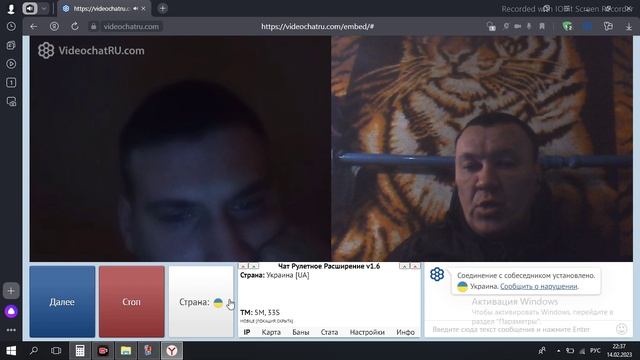The height and width of the screenshot is (360, 640).
Task: Open the Инфо tab
Action: coord(405,332)
